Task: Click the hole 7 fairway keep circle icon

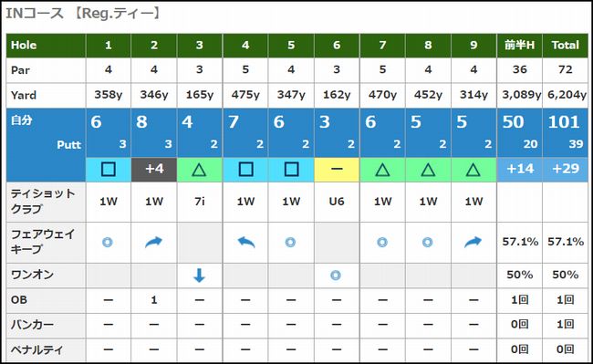Action: coord(382,243)
